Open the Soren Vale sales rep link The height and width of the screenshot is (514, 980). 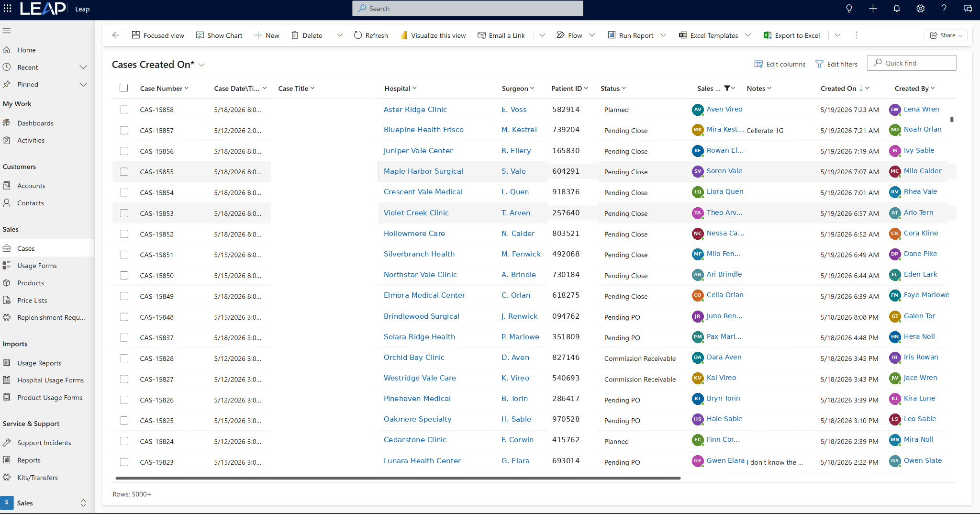[724, 171]
